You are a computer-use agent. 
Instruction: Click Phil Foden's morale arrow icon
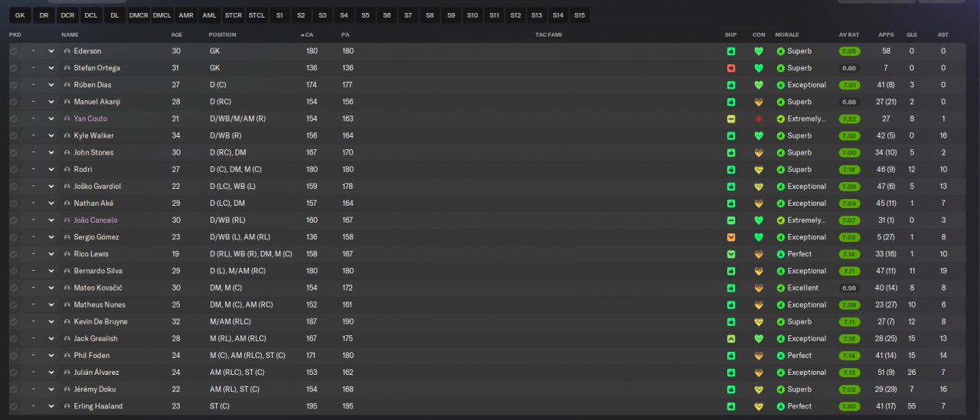point(780,356)
